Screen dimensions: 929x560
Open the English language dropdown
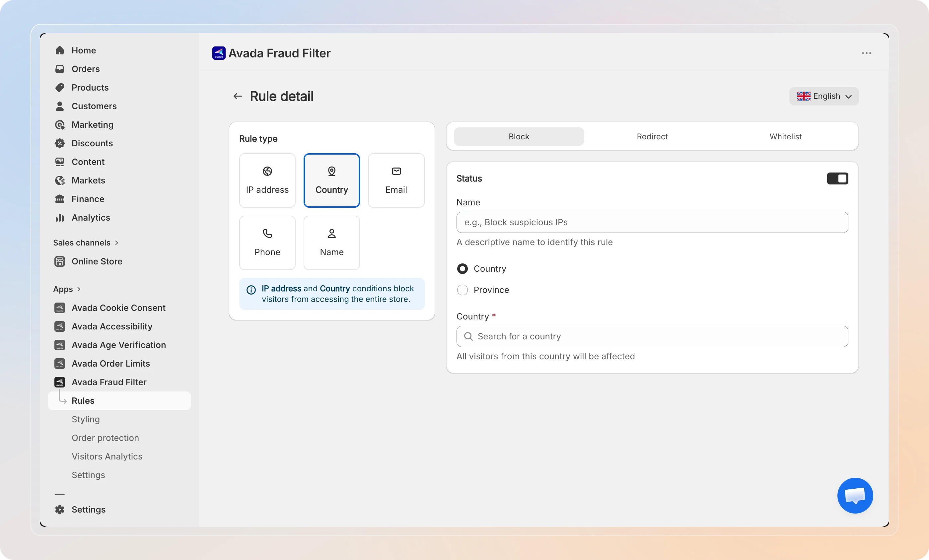click(x=824, y=97)
